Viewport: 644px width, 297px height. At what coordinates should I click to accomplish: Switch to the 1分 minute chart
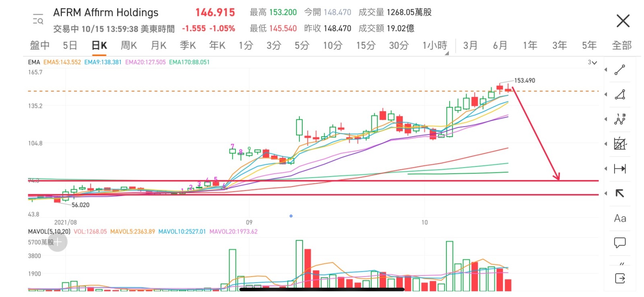coord(246,45)
